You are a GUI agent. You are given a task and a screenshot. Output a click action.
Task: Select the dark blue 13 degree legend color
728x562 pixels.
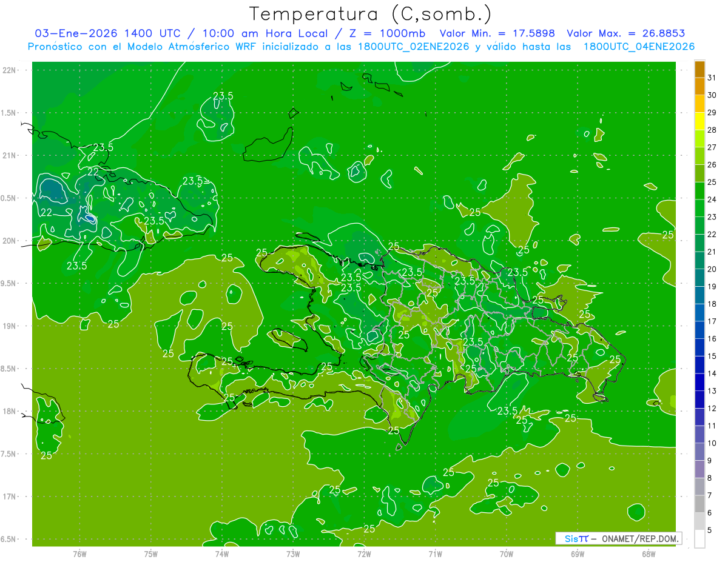[x=699, y=383]
